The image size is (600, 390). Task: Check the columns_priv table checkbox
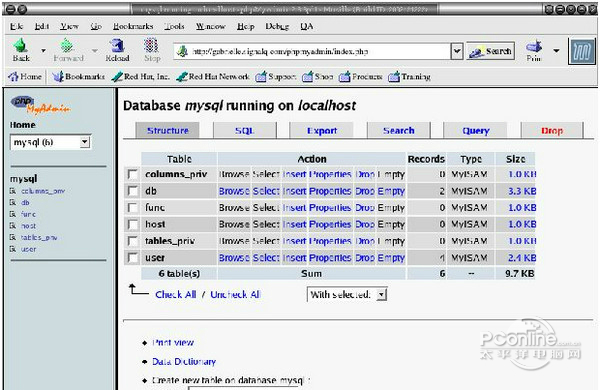pyautogui.click(x=132, y=175)
